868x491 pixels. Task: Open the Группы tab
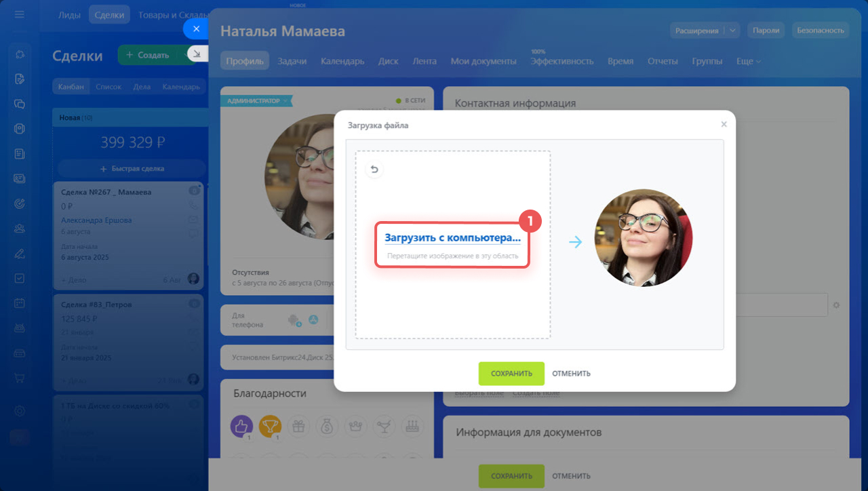tap(707, 61)
